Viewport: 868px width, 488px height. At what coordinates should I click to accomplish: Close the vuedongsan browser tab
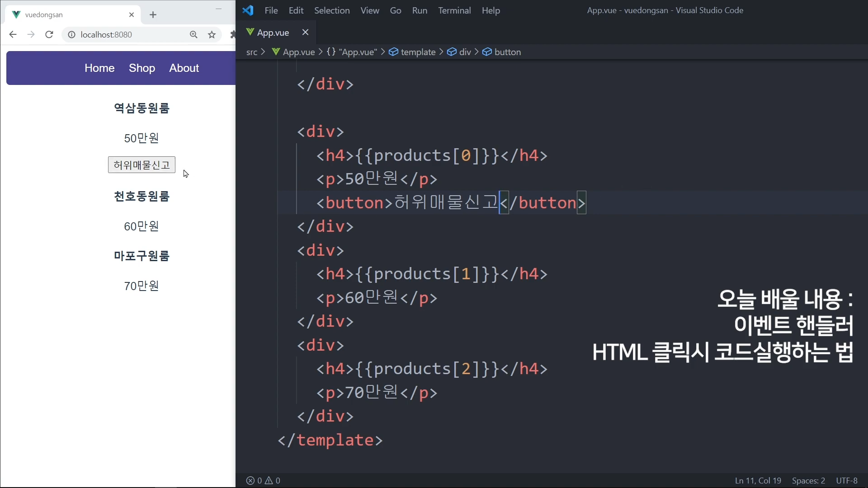132,15
